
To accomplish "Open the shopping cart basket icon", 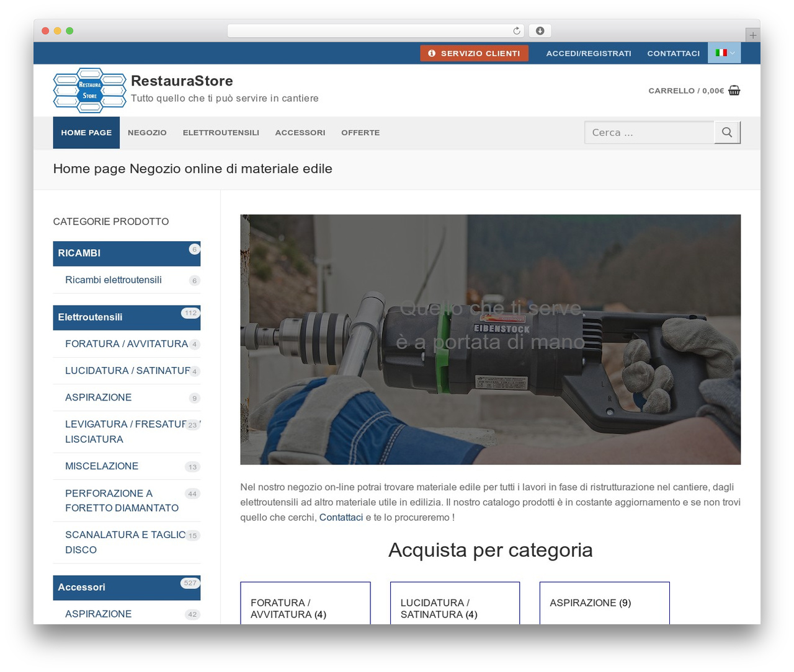I will tap(734, 91).
